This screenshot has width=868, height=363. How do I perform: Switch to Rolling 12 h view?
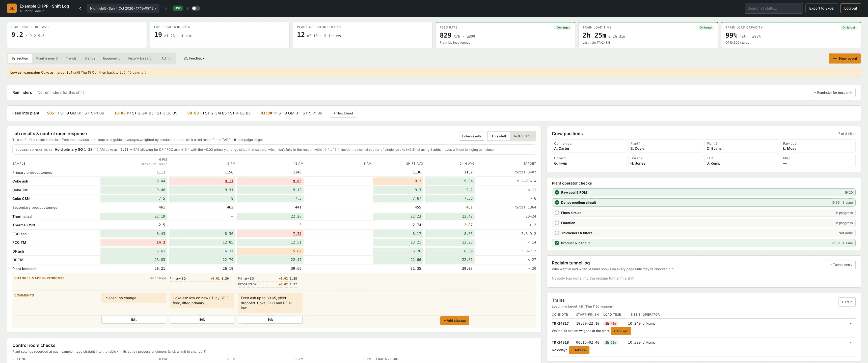pyautogui.click(x=523, y=136)
